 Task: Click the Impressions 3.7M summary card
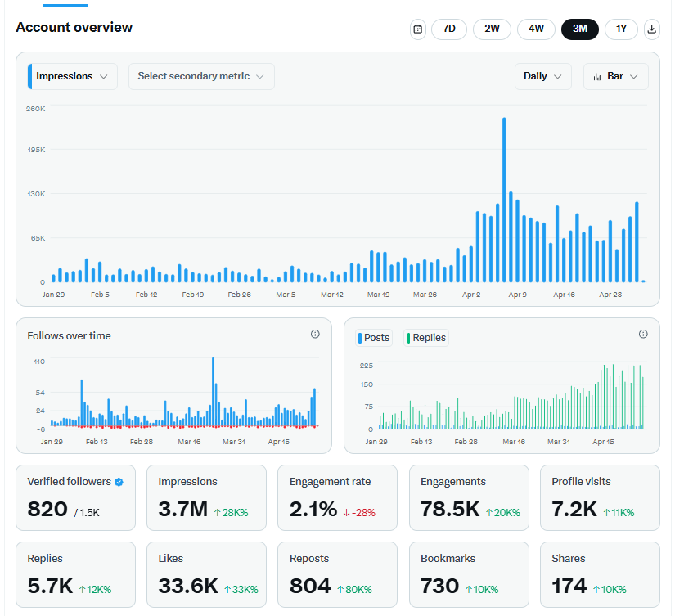pos(207,497)
